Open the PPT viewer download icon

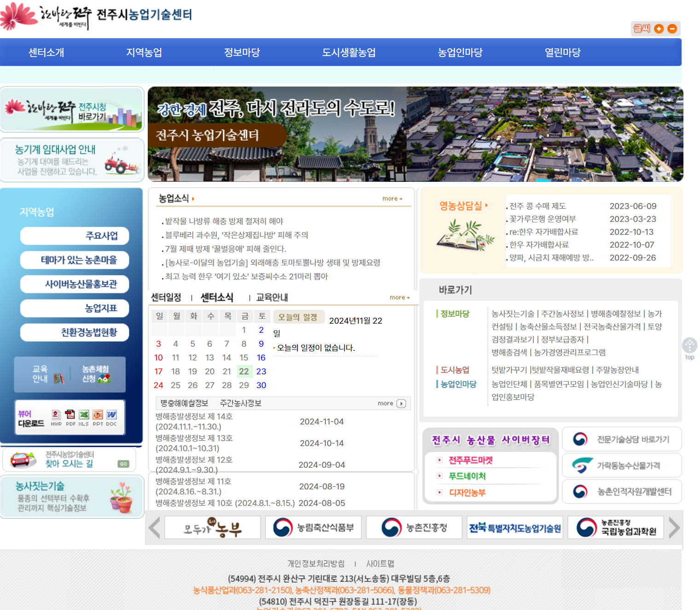[x=98, y=418]
